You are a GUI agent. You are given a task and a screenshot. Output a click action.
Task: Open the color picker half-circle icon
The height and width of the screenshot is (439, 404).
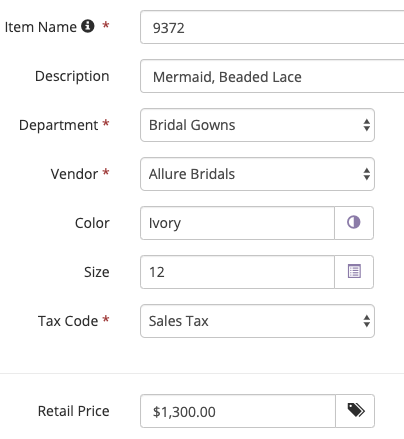click(354, 223)
